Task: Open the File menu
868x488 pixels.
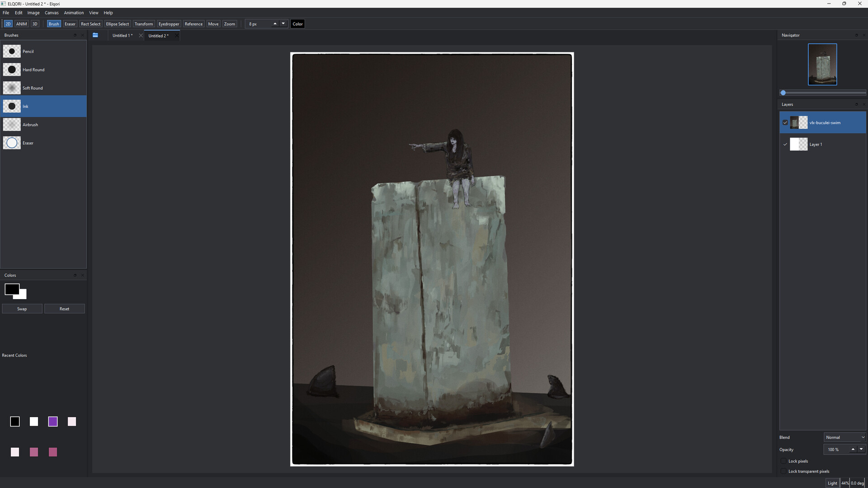Action: coord(6,13)
